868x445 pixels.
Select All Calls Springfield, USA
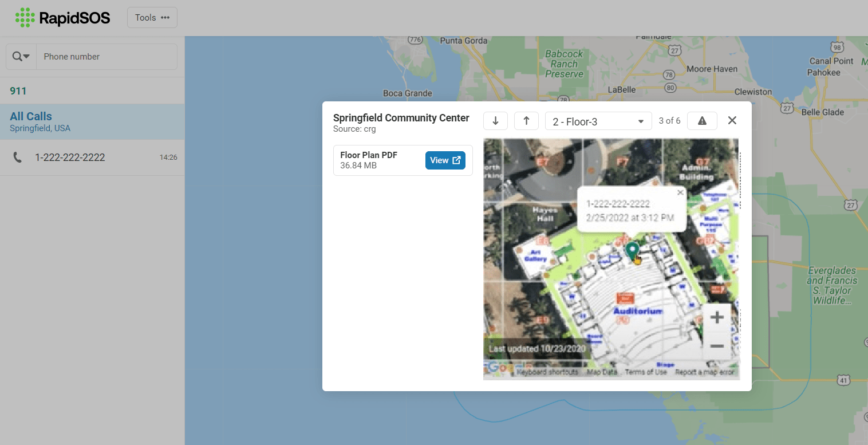(92, 121)
